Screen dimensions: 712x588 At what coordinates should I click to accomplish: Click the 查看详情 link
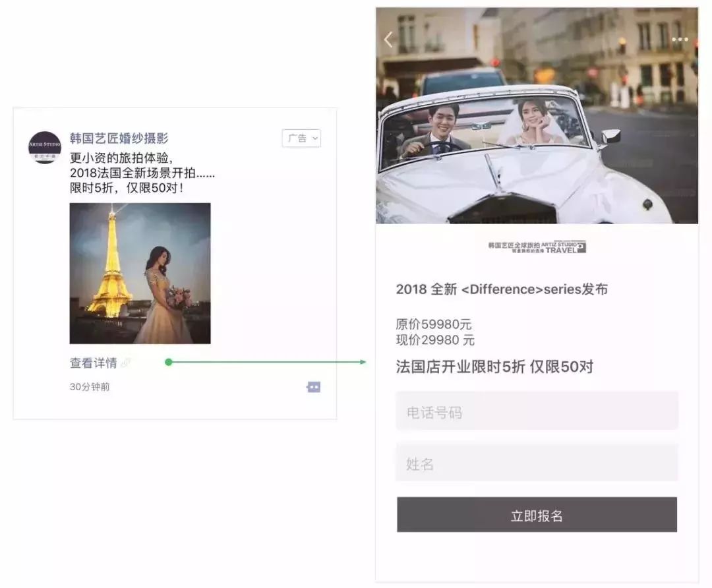pyautogui.click(x=94, y=363)
